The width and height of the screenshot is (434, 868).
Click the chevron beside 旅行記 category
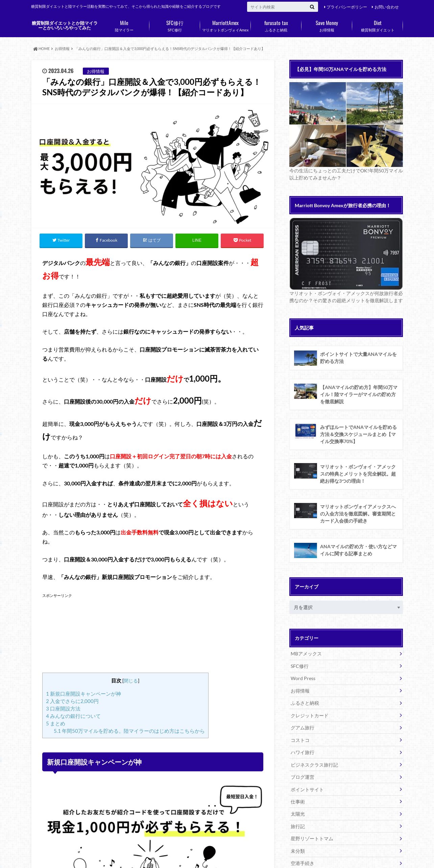coord(401,826)
